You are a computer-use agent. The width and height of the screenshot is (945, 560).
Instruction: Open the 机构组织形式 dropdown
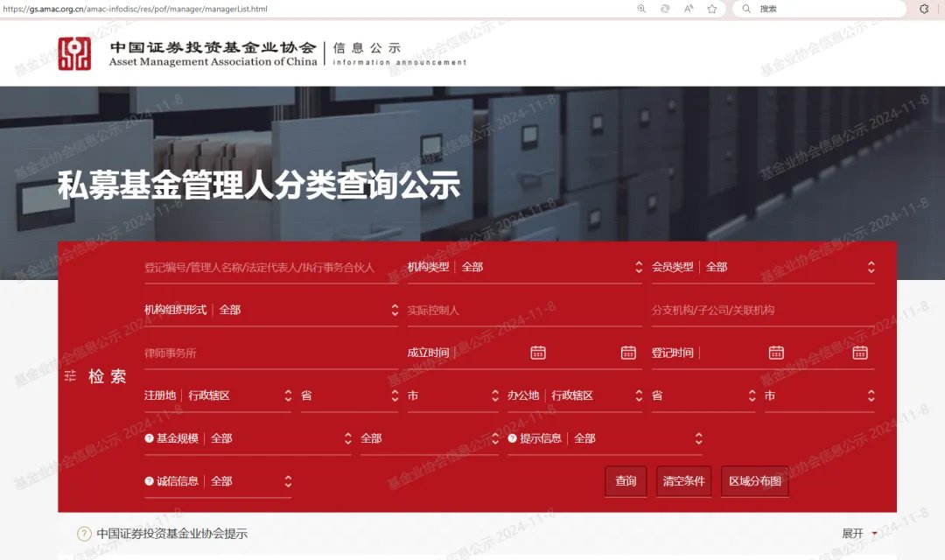(271, 310)
